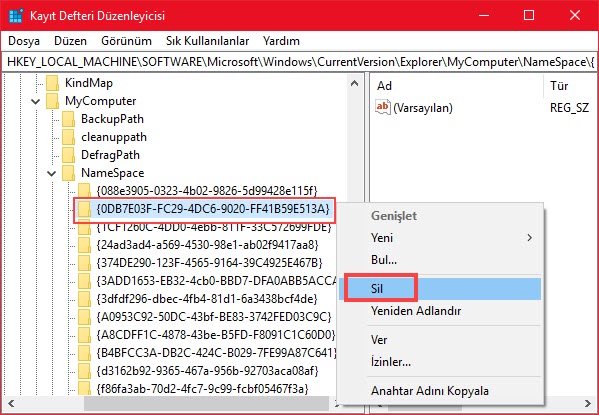Click the MyComputer folder icon
The height and width of the screenshot is (415, 599).
(x=52, y=101)
